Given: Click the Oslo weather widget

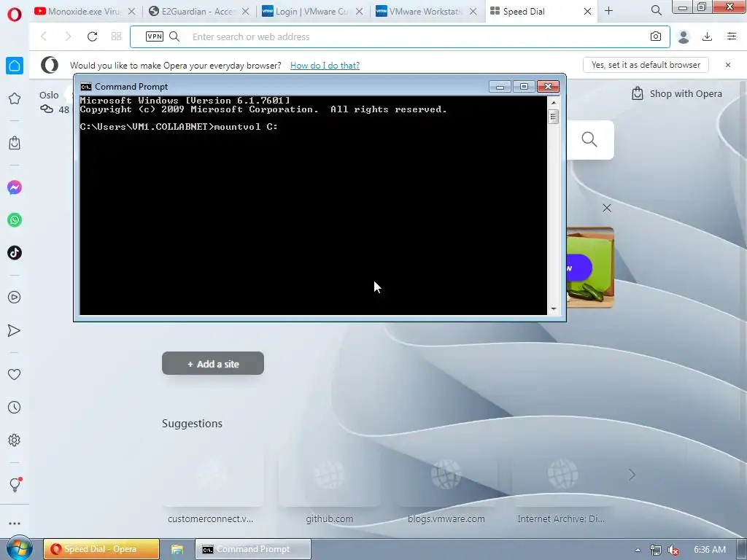Looking at the screenshot, I should click(x=54, y=102).
